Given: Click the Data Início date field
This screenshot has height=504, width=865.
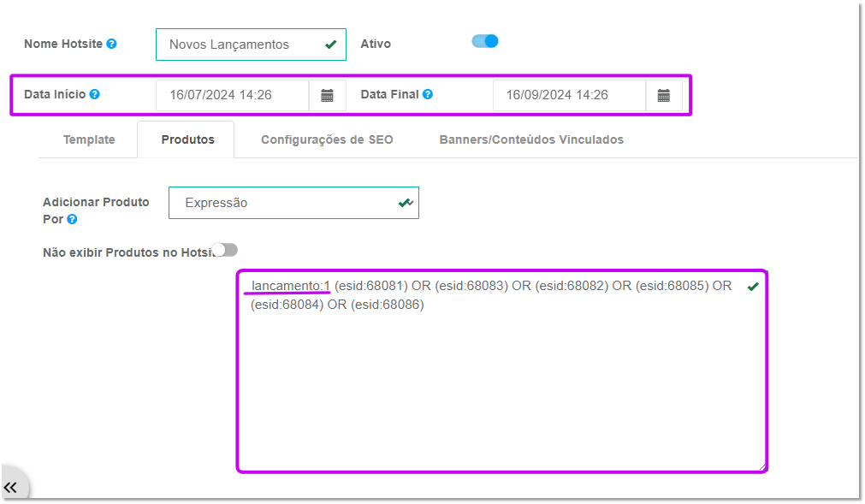Looking at the screenshot, I should click(232, 95).
